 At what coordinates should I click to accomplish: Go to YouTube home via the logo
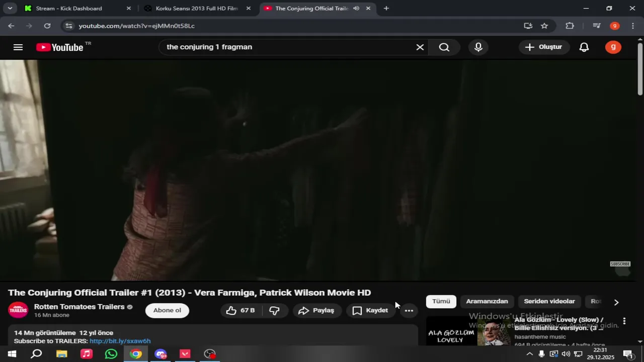point(60,47)
